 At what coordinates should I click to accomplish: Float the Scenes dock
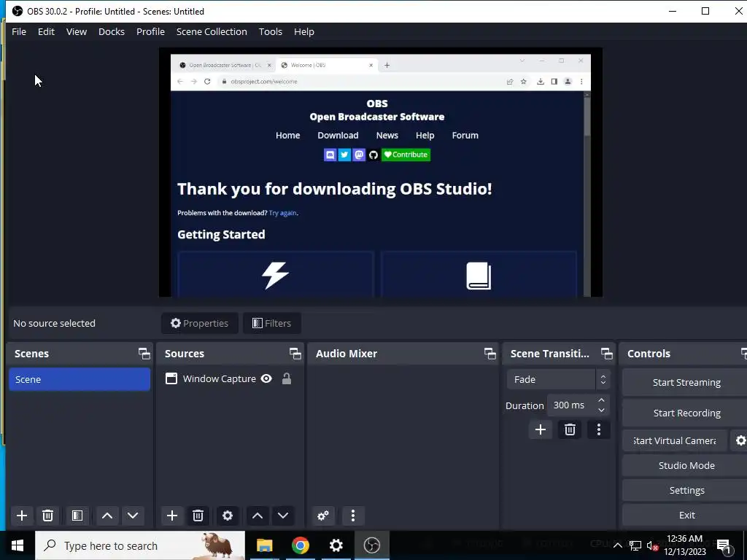coord(144,354)
